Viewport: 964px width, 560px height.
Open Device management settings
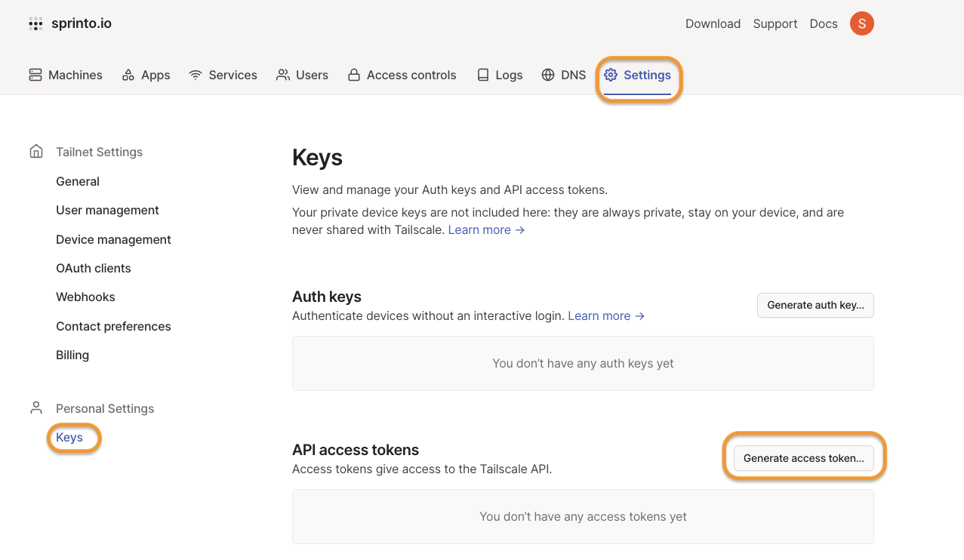coord(113,239)
